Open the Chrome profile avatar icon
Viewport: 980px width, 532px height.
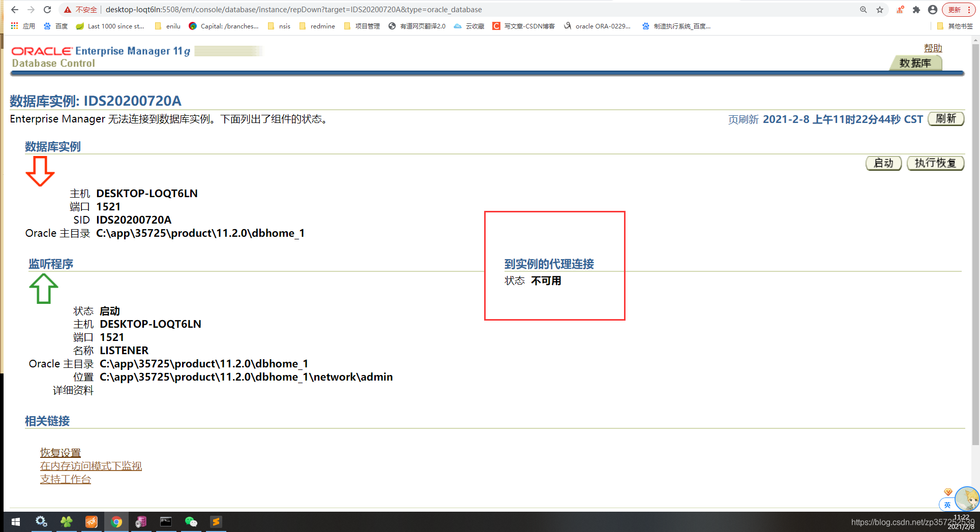point(933,10)
